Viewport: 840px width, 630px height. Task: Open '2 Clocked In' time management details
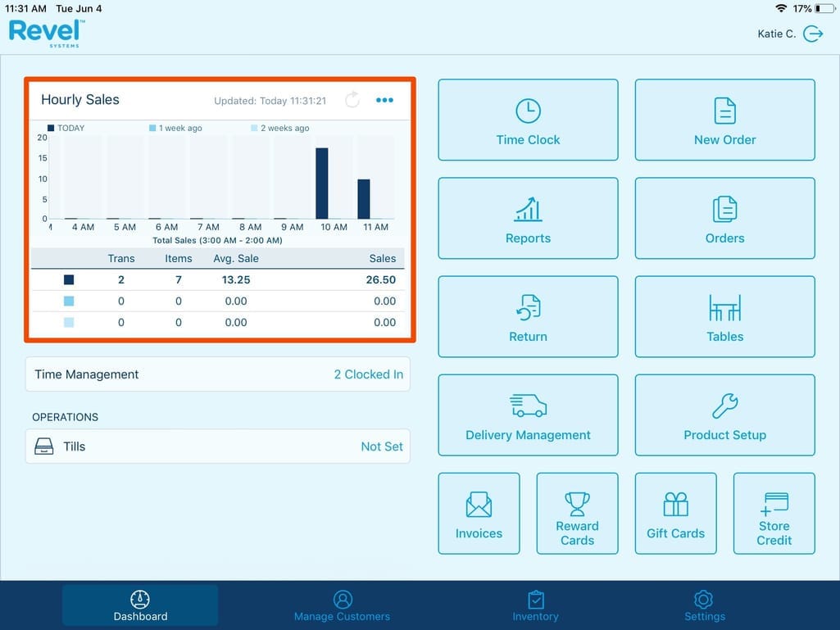(368, 374)
